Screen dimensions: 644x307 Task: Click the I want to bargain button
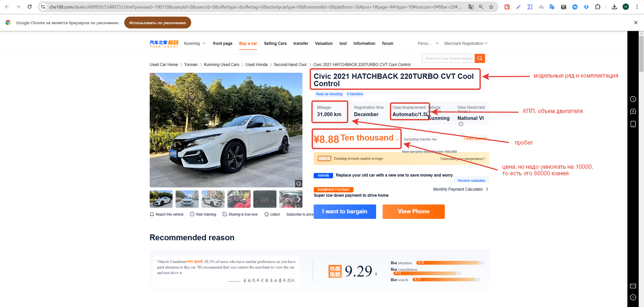pos(345,212)
